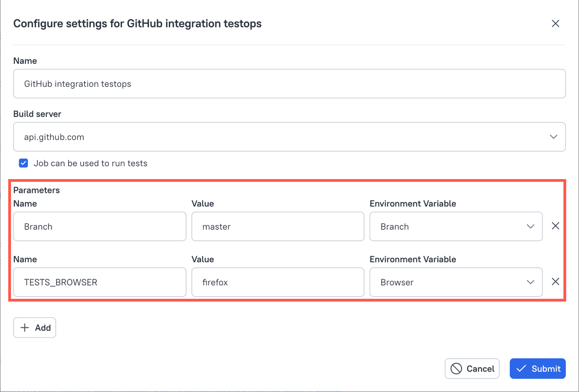The width and height of the screenshot is (579, 392).
Task: Click the chevron on Build server selector
Action: [553, 137]
